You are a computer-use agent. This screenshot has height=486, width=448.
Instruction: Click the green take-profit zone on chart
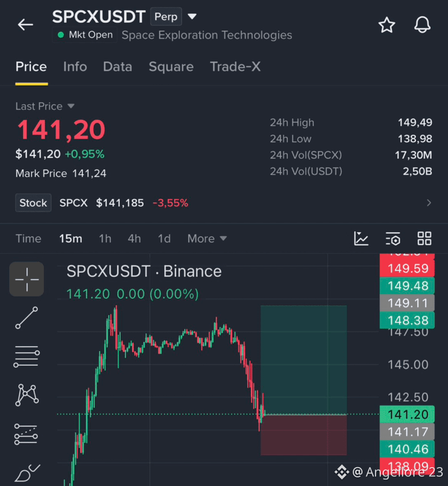(x=304, y=359)
